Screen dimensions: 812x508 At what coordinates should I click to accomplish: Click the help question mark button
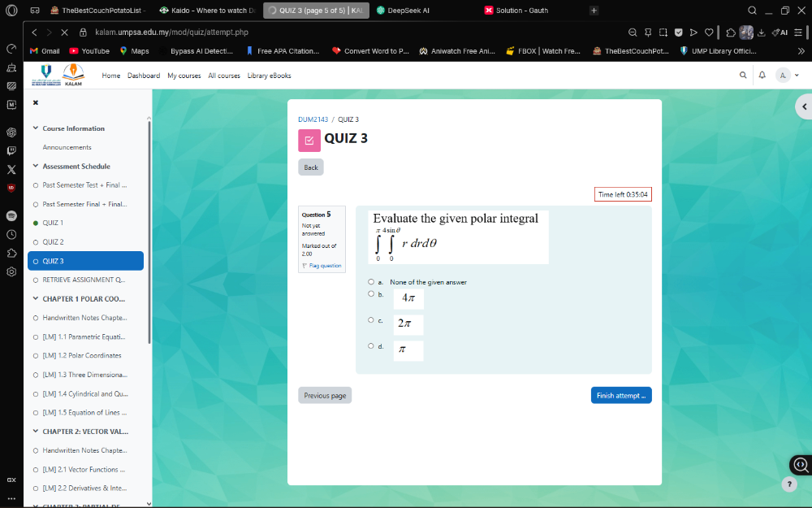pyautogui.click(x=789, y=484)
